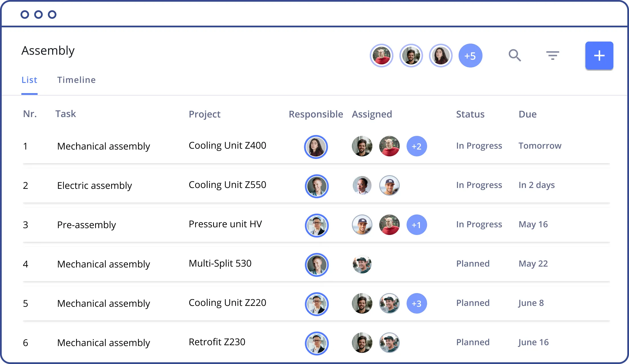Add a new task with the plus button

[599, 55]
